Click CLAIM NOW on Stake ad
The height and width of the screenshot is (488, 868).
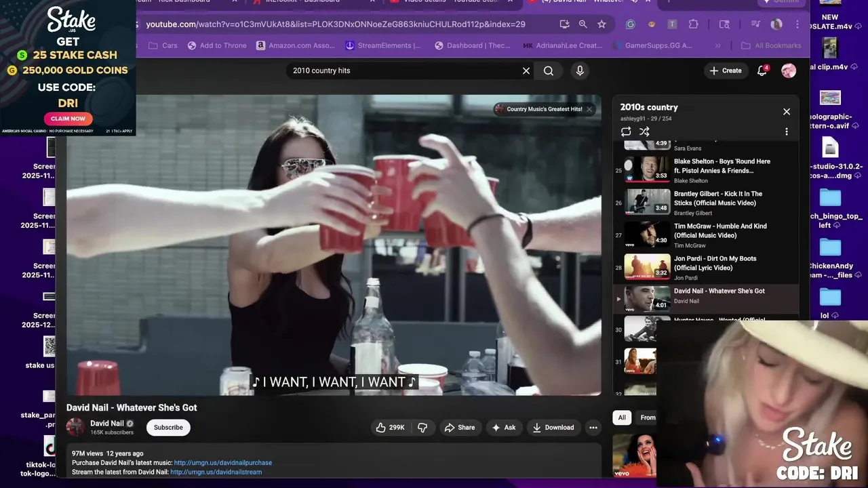68,119
